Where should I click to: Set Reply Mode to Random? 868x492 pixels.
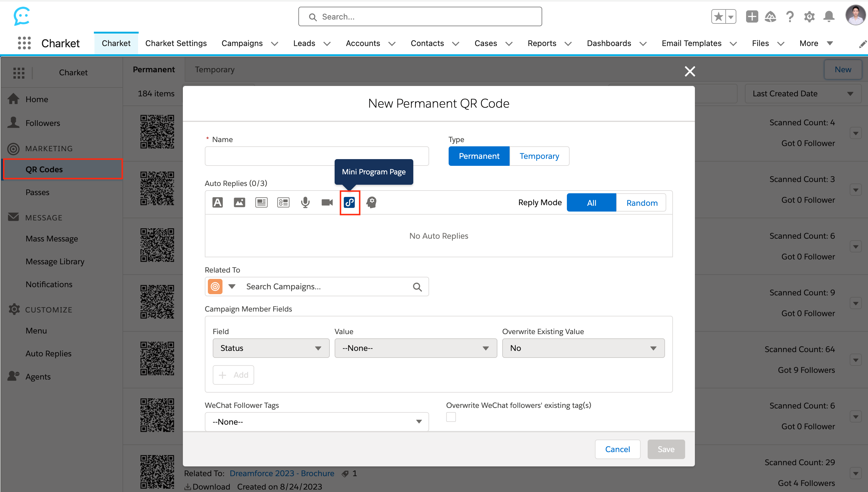[x=642, y=203]
